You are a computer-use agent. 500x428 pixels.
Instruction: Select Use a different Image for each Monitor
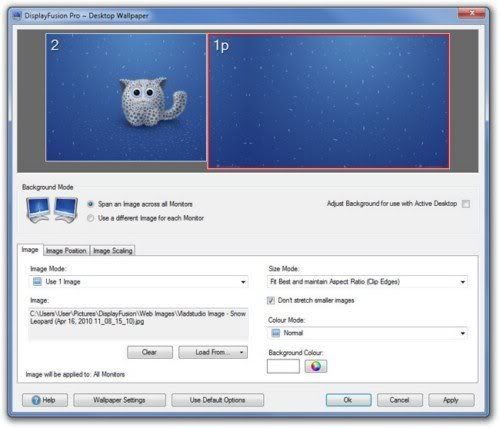90,218
